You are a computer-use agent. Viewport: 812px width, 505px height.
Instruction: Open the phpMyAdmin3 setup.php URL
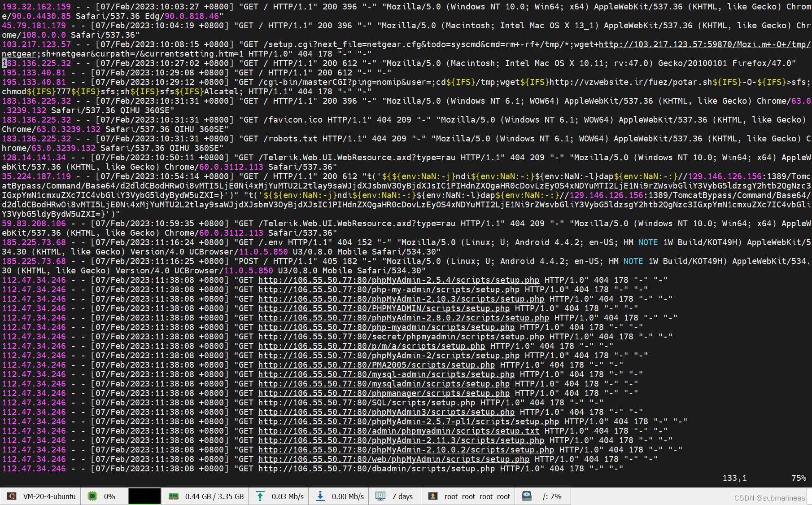[386, 412]
